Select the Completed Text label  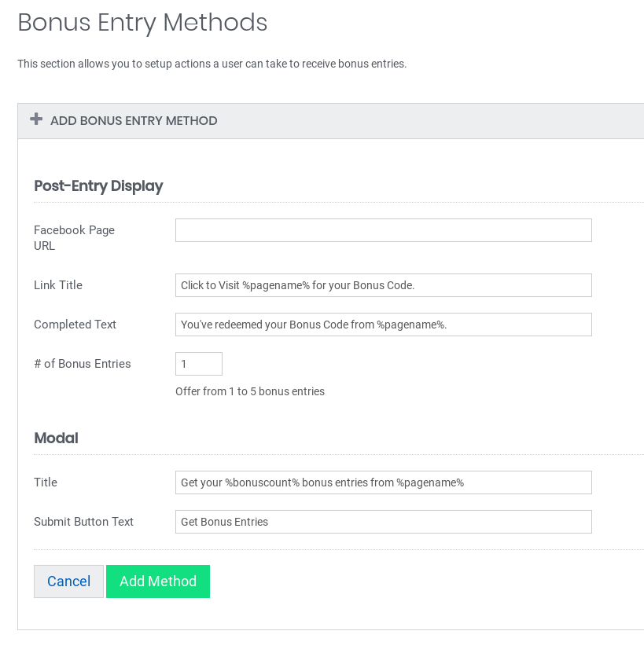[75, 325]
